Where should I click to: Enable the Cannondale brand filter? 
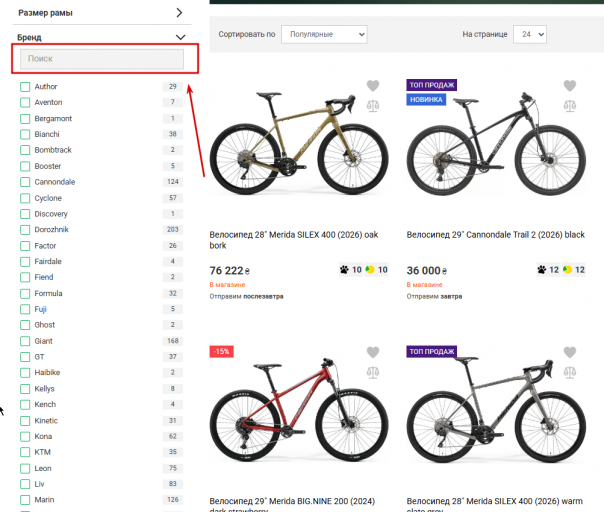pos(25,182)
